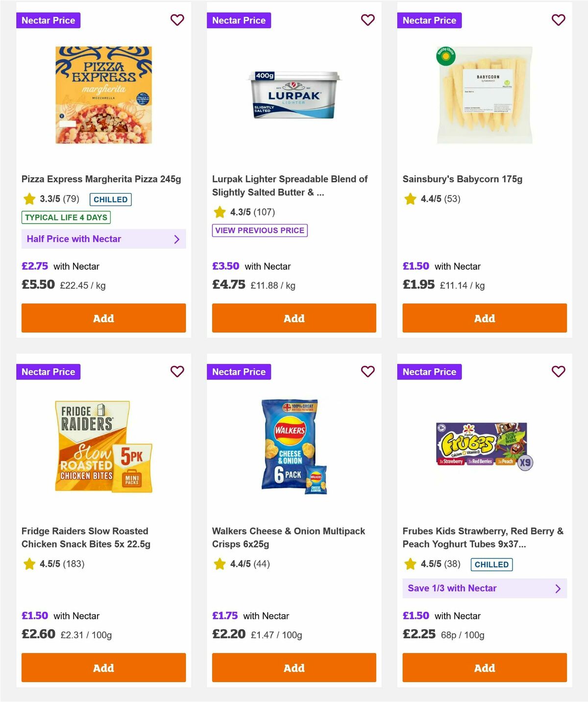The width and height of the screenshot is (588, 702).
Task: Select the TYPICAL LIFE 4 DAYS label
Action: click(x=66, y=217)
